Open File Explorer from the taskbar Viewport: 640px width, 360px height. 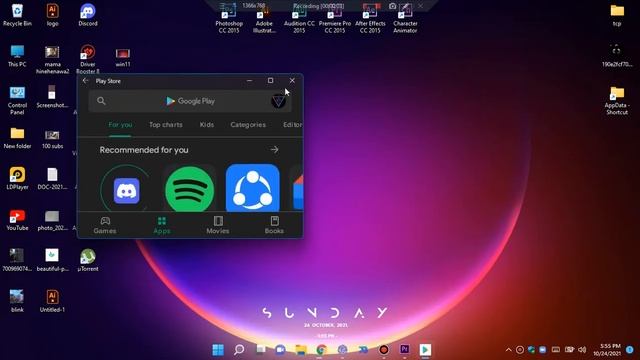tap(301, 349)
